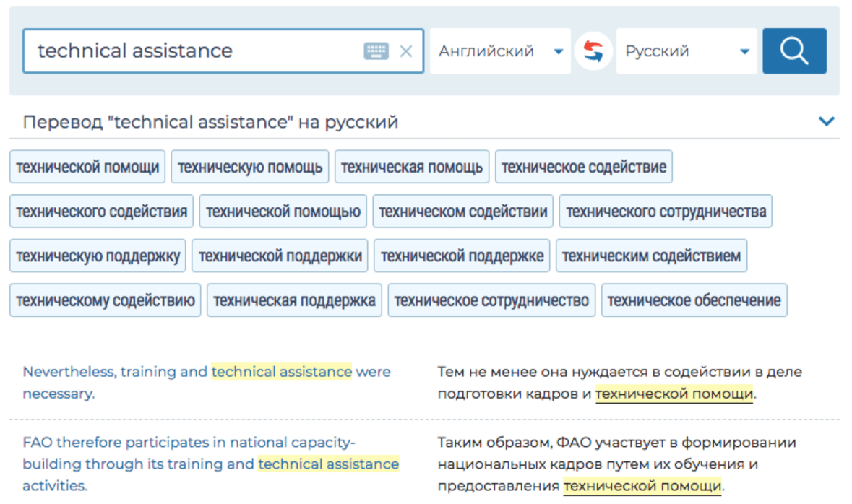Select the техническая поддержка chip

[x=294, y=300]
